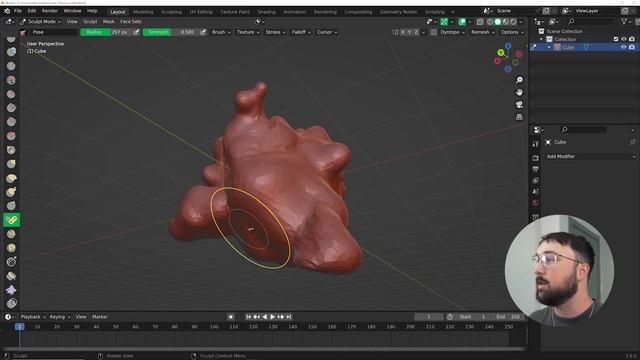This screenshot has width=640, height=360.
Task: Open the Add Modifier dropdown
Action: pyautogui.click(x=591, y=156)
